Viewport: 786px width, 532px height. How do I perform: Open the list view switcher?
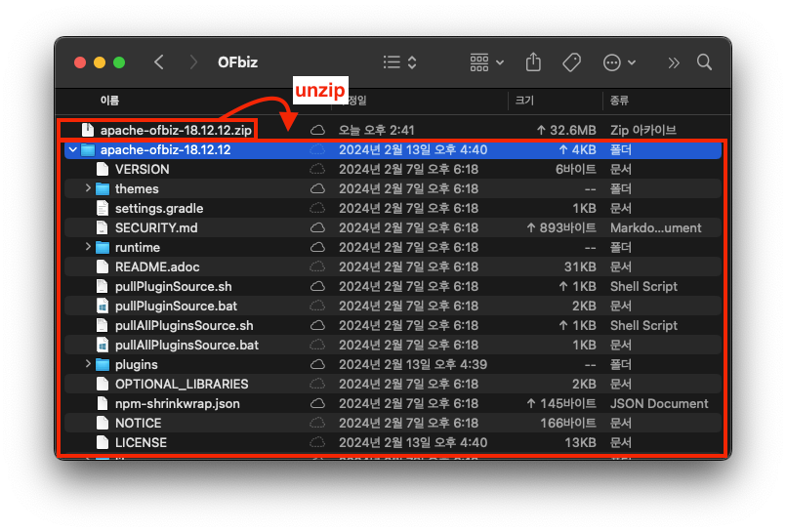click(399, 62)
